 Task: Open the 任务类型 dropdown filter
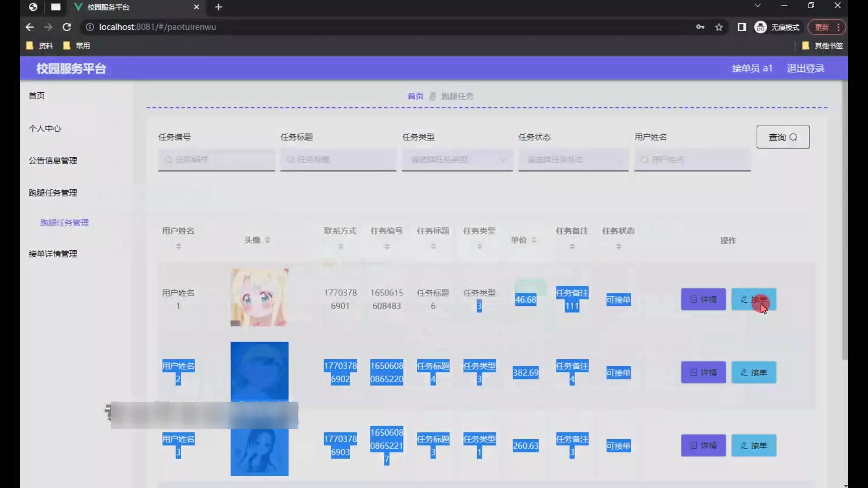[457, 160]
